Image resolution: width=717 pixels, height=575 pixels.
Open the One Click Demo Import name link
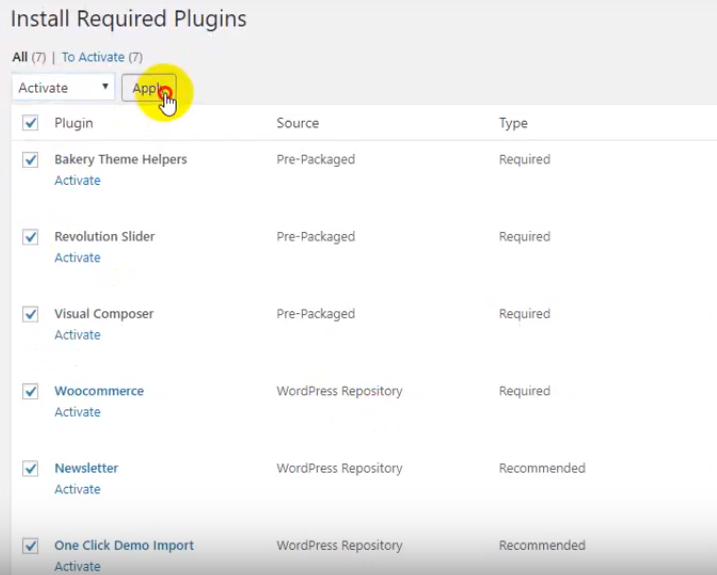click(124, 545)
